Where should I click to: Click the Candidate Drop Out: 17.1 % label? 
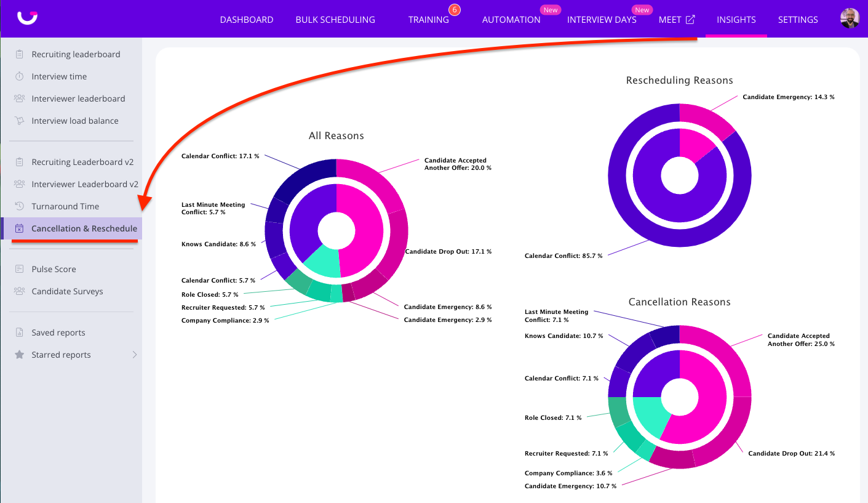(448, 252)
